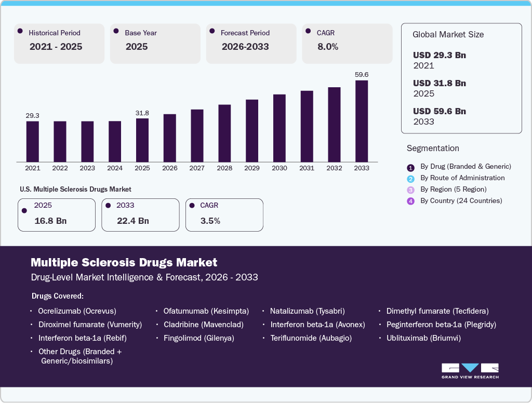The image size is (532, 403).
Task: Click the Global Market Size heading
Action: tap(448, 35)
